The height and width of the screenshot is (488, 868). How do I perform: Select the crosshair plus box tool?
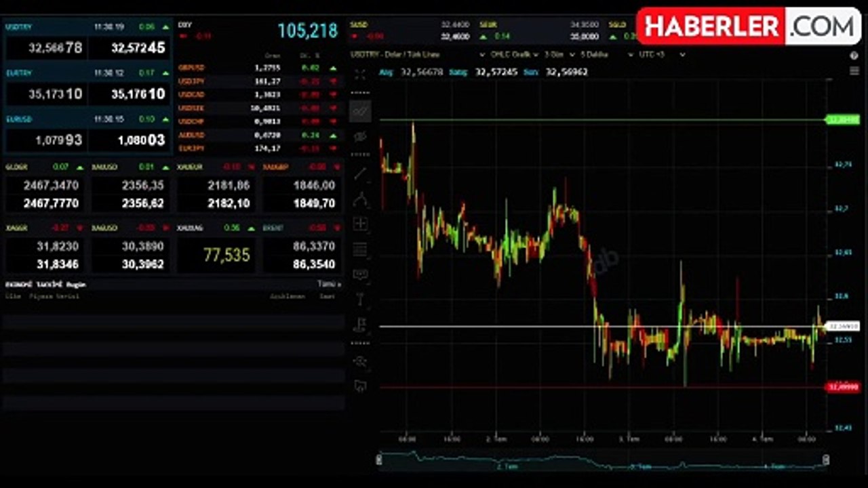[x=360, y=224]
